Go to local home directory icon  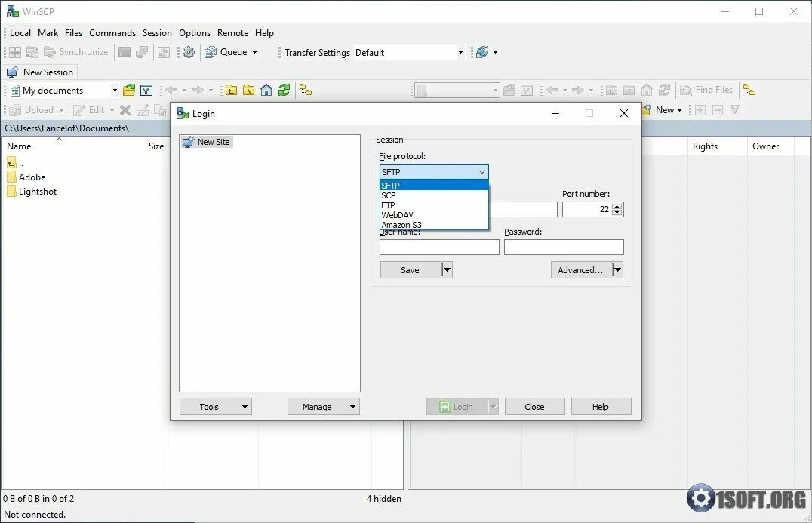[266, 90]
